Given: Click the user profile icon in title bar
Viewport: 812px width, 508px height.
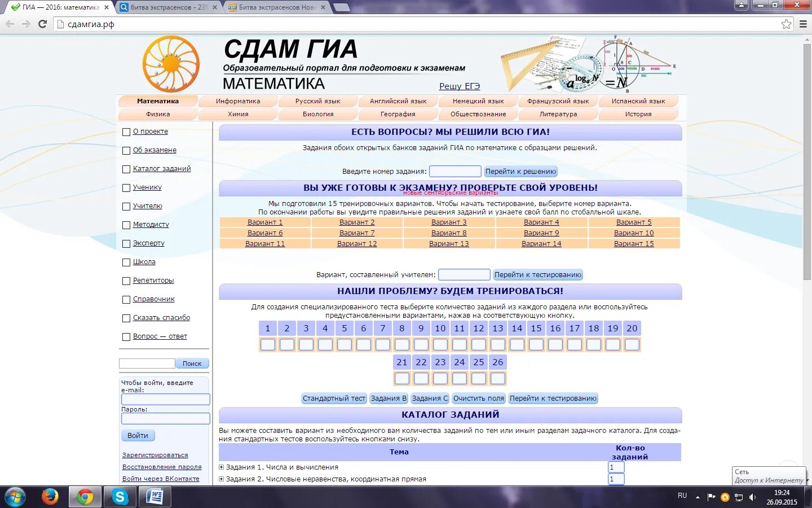Looking at the screenshot, I should pyautogui.click(x=742, y=5).
